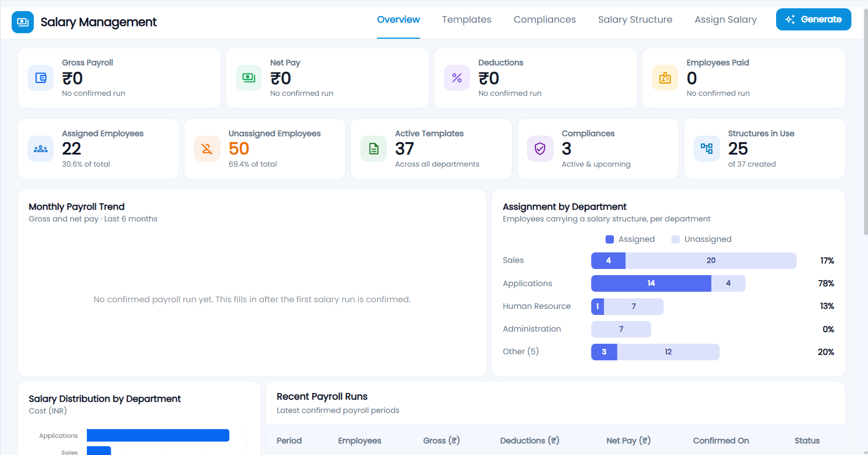The width and height of the screenshot is (868, 455).
Task: Click the Other (5) assigned segment showing 3
Action: point(604,352)
